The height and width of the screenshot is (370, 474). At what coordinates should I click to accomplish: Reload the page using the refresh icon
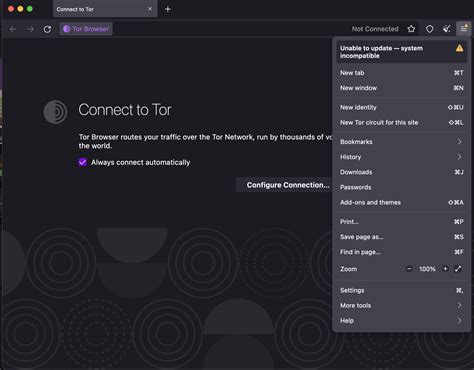(x=47, y=29)
